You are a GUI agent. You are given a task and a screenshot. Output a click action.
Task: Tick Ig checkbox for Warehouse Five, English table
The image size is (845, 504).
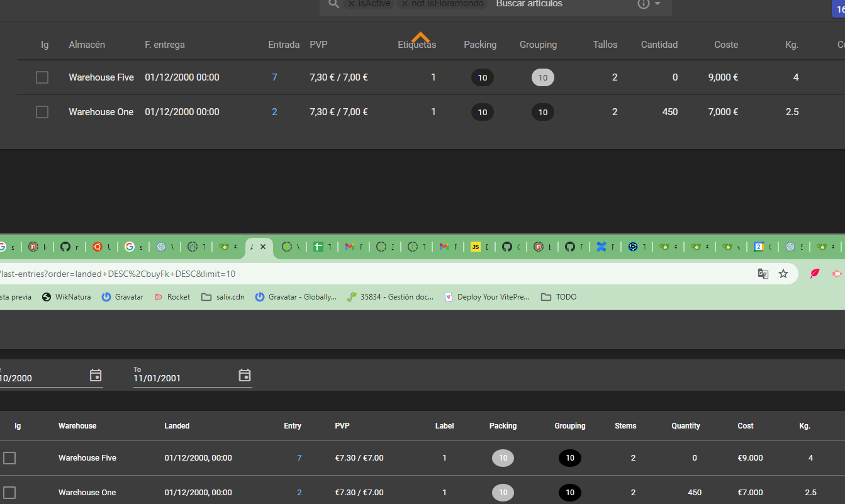click(9, 458)
